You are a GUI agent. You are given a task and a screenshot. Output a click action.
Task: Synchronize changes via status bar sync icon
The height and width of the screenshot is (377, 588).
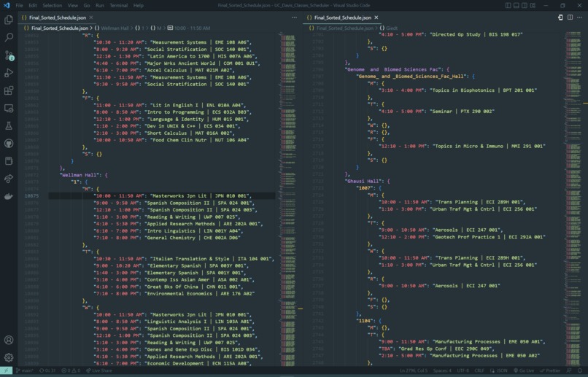pyautogui.click(x=47, y=370)
